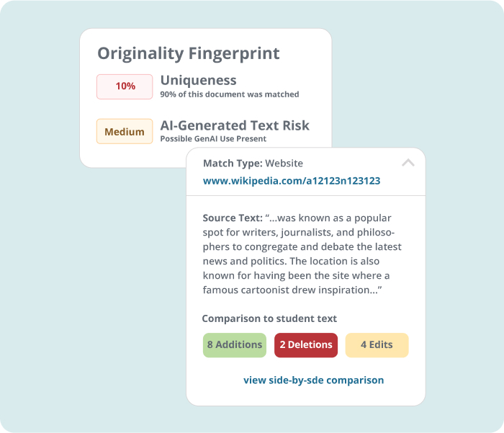Select the 2 Deletions badge
Screen dimensions: 504x433
click(306, 345)
